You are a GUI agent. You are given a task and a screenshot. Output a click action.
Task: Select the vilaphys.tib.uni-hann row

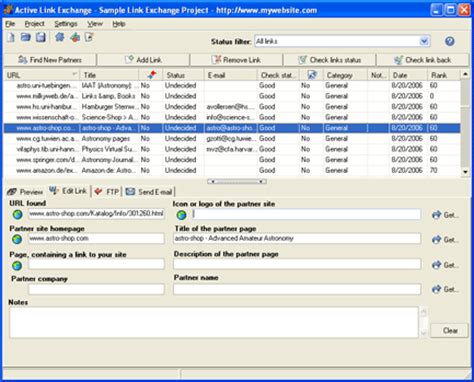click(232, 149)
